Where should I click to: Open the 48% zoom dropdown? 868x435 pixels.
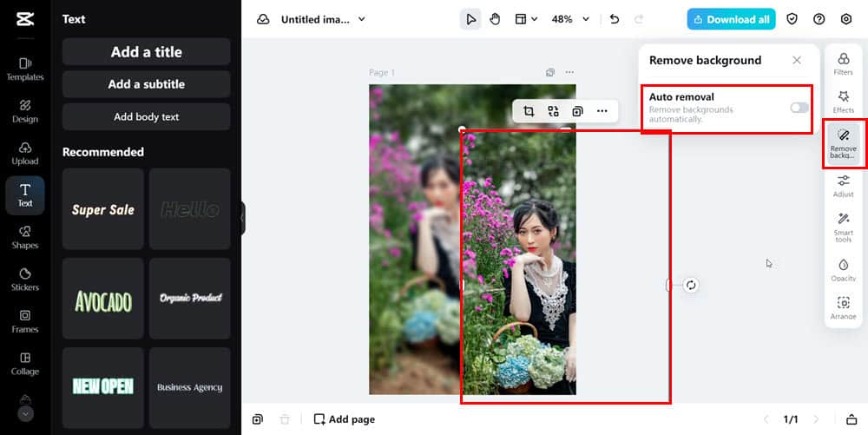pos(571,19)
